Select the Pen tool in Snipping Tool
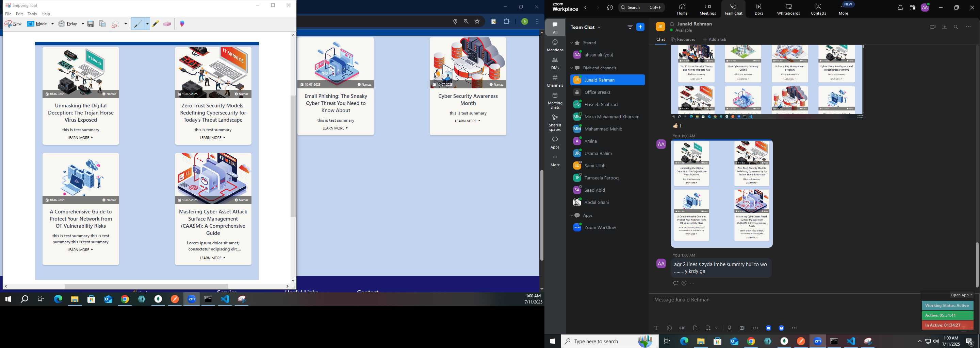This screenshot has width=980, height=348. (x=137, y=24)
